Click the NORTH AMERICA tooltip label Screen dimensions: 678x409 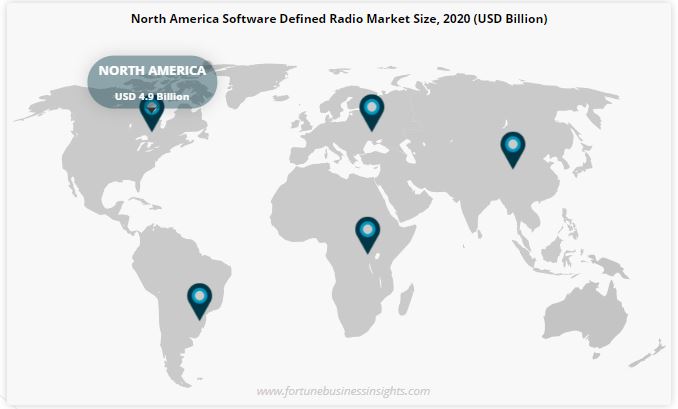tap(152, 71)
